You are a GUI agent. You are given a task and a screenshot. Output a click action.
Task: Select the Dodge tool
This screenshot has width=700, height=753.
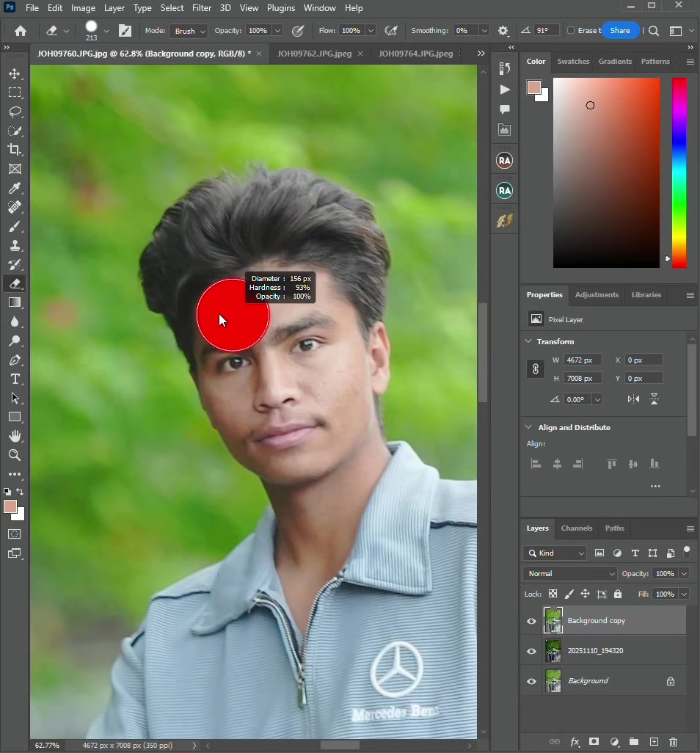tap(15, 341)
